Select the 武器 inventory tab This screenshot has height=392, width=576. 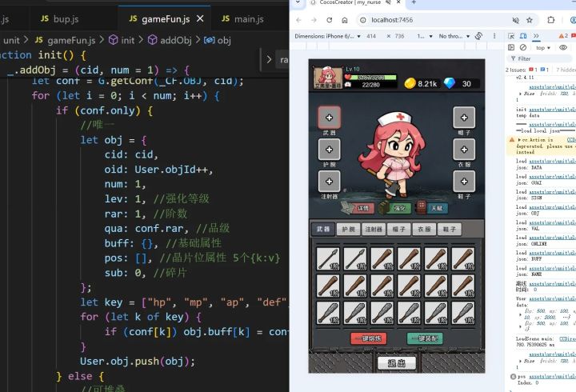click(323, 230)
